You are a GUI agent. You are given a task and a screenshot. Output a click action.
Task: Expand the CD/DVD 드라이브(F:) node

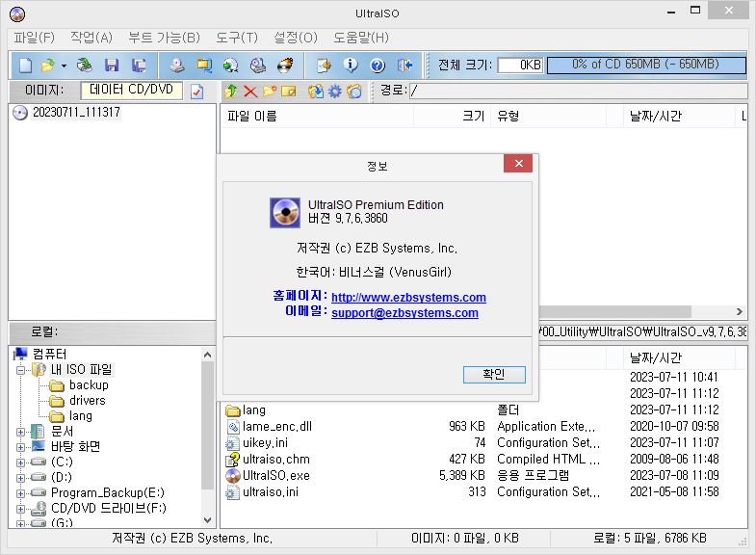[21, 509]
